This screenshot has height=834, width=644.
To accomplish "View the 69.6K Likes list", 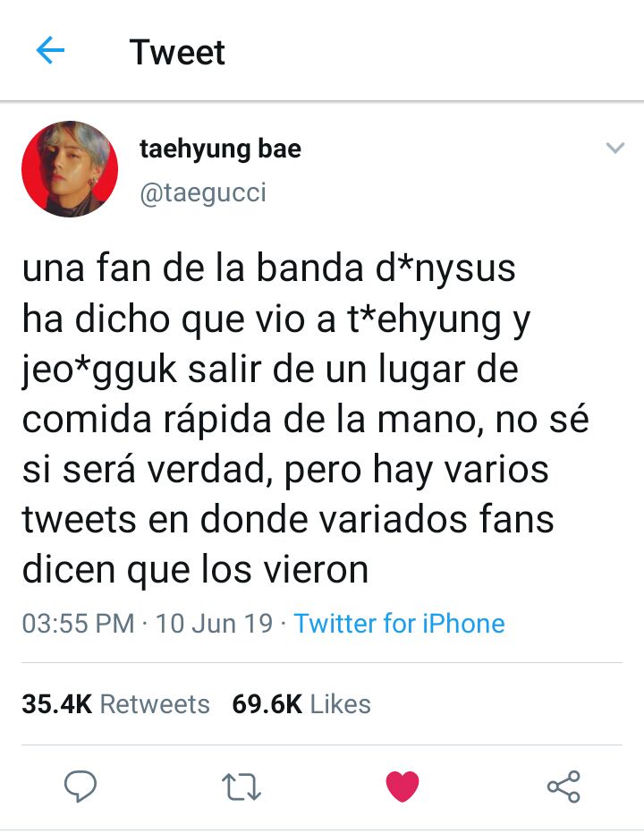I will [301, 703].
